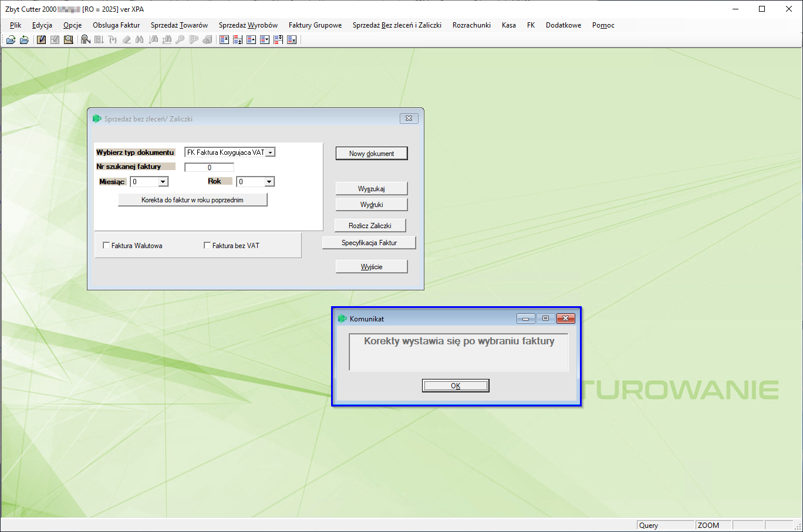Click the plain binoculars toolbar icon
The image size is (803, 532).
pos(140,40)
